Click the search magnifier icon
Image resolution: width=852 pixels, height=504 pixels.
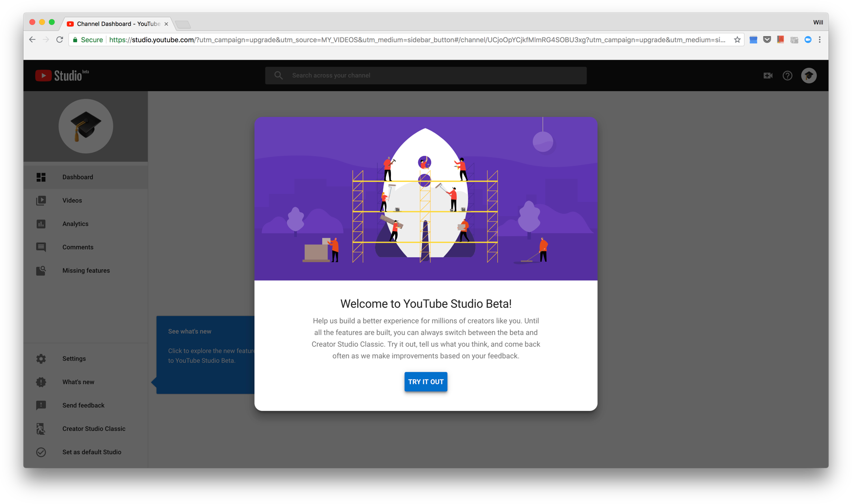click(278, 75)
